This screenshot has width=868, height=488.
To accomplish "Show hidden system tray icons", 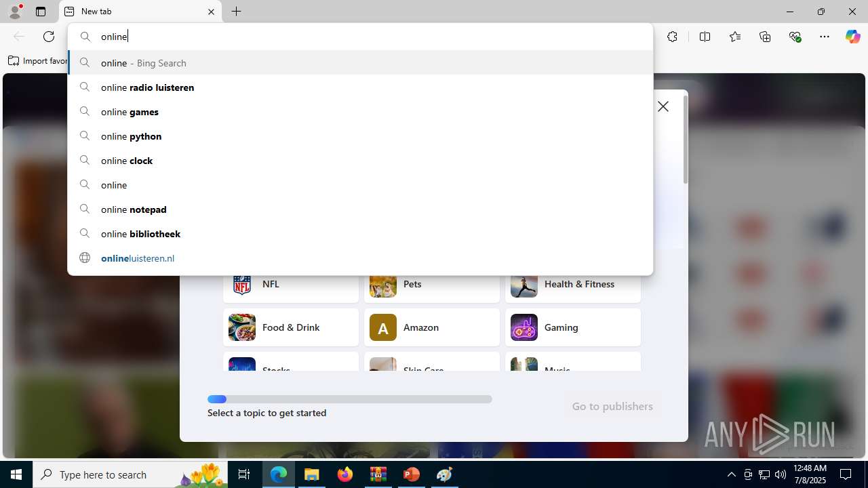I will coord(731,474).
